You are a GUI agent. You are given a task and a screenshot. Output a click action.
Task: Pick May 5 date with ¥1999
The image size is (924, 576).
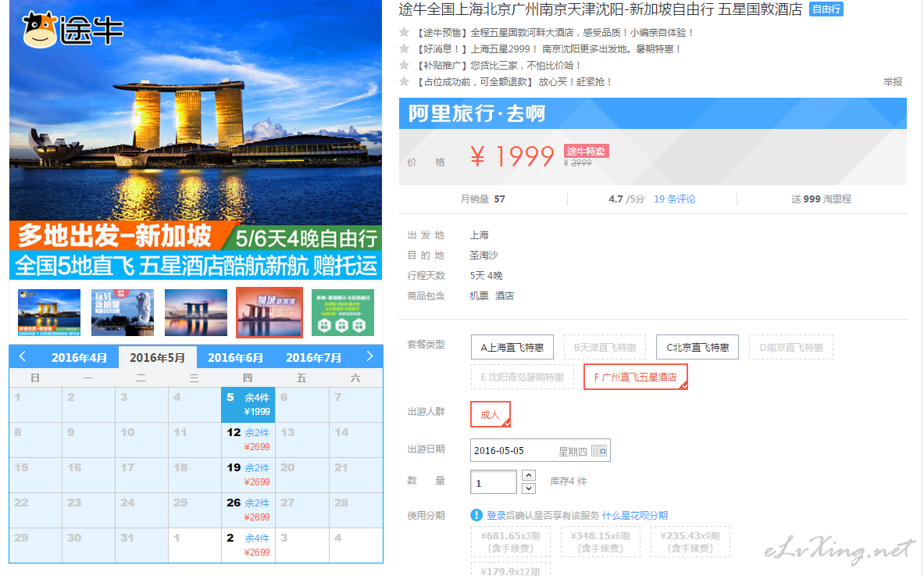[x=248, y=404]
